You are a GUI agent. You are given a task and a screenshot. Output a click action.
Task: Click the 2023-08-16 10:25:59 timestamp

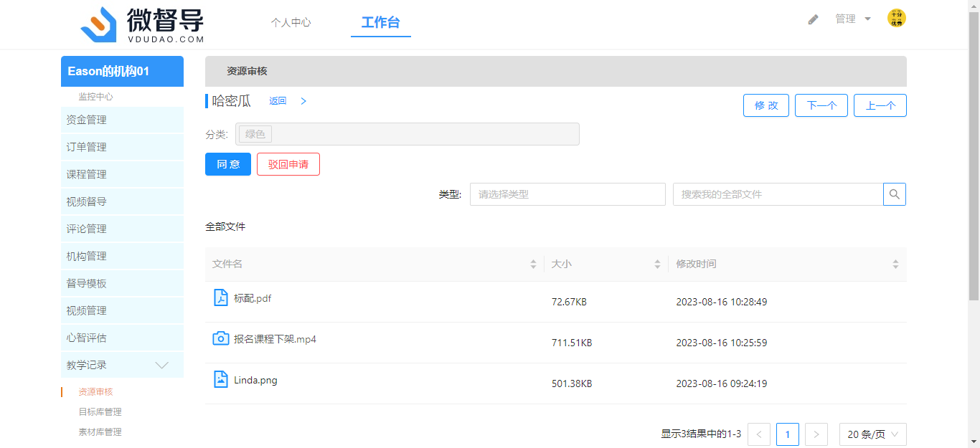click(x=722, y=343)
